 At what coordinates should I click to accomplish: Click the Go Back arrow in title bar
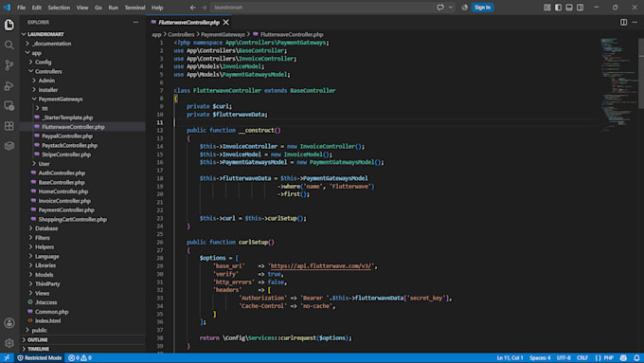[x=192, y=8]
